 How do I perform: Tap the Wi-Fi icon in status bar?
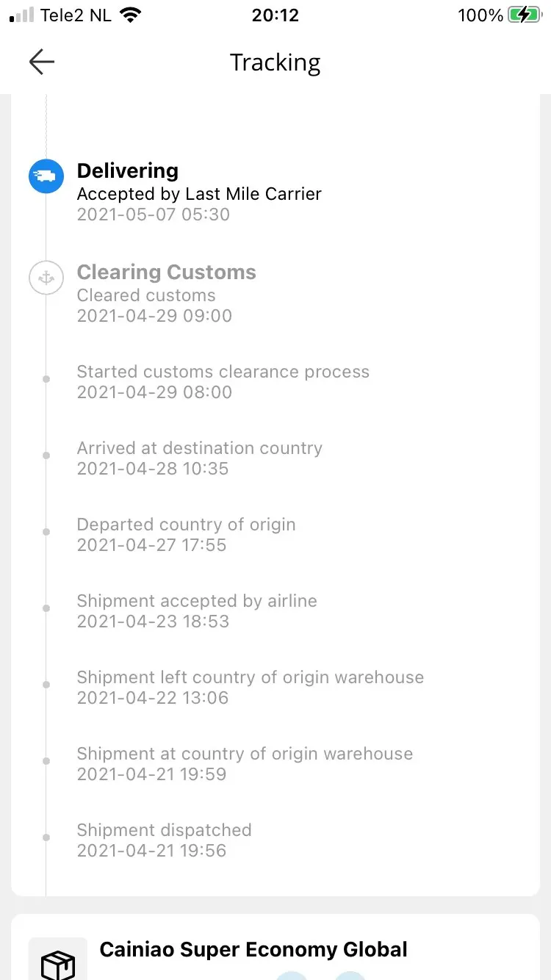[x=131, y=15]
